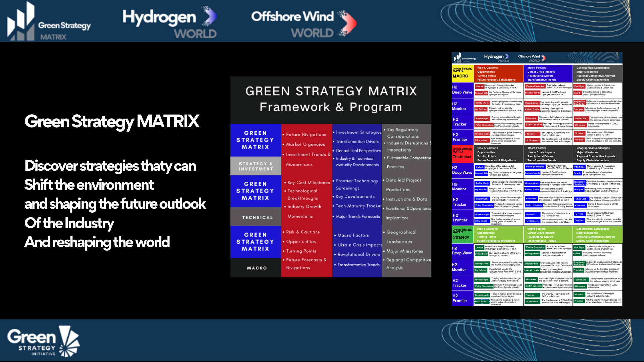This screenshot has width=644, height=362.
Task: Click the small Offshore Wind logo in thumbnail
Action: tap(532, 58)
